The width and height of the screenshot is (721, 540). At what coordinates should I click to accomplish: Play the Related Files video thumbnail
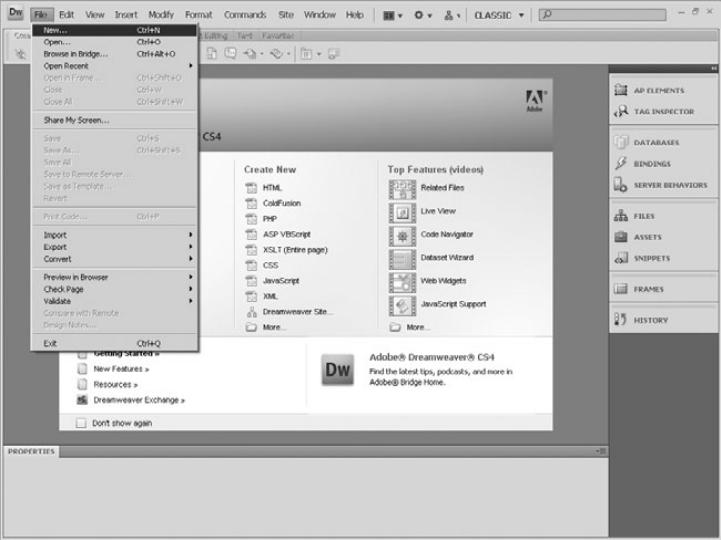point(402,189)
